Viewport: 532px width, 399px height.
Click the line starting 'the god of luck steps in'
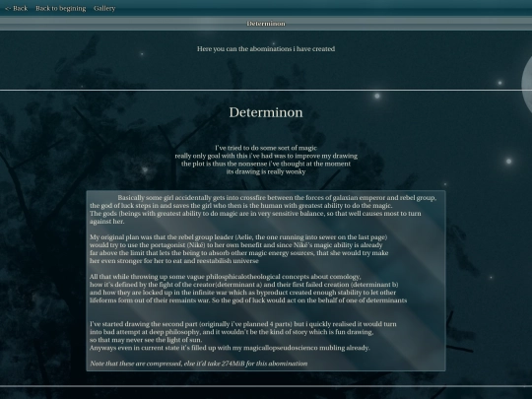point(241,206)
